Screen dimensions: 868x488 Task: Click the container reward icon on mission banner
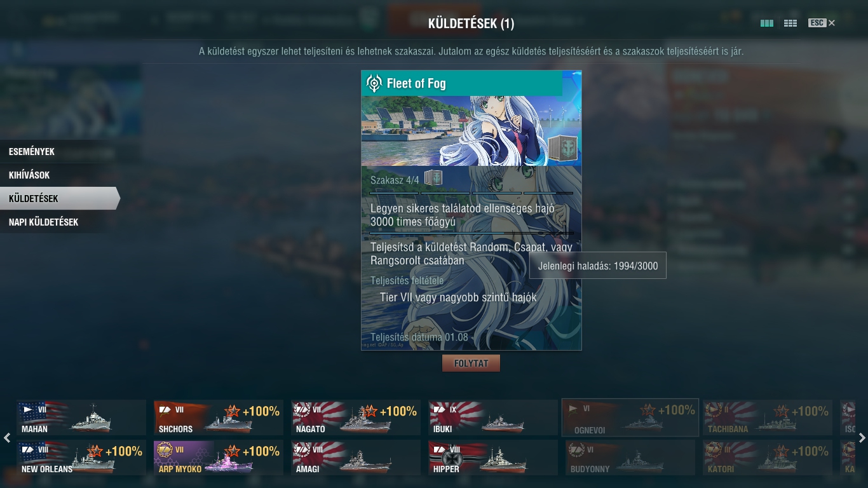tap(562, 150)
